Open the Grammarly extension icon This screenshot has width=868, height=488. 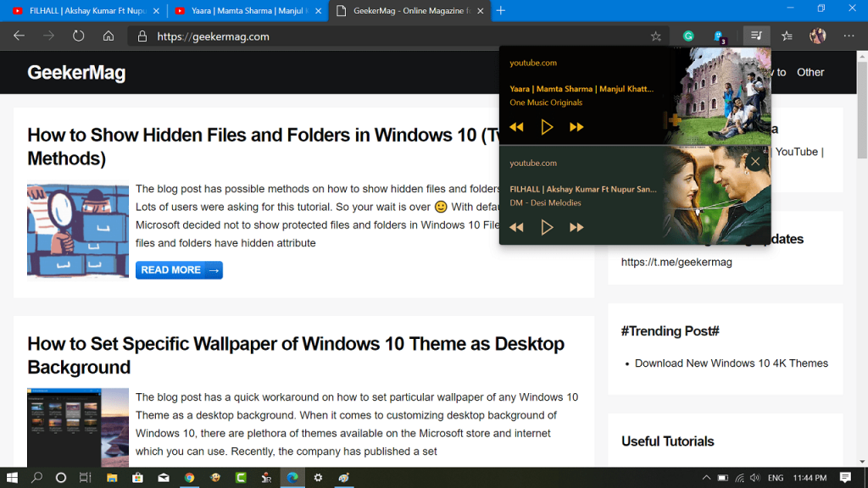[x=688, y=36]
